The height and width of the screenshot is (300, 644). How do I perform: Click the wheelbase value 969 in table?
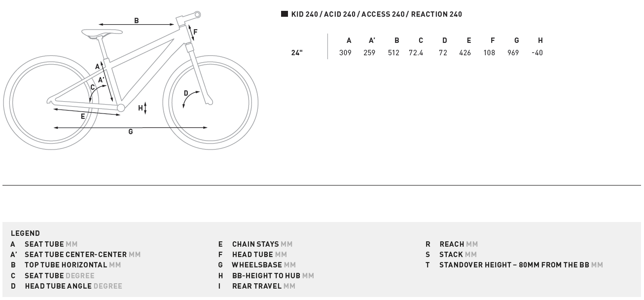point(513,53)
